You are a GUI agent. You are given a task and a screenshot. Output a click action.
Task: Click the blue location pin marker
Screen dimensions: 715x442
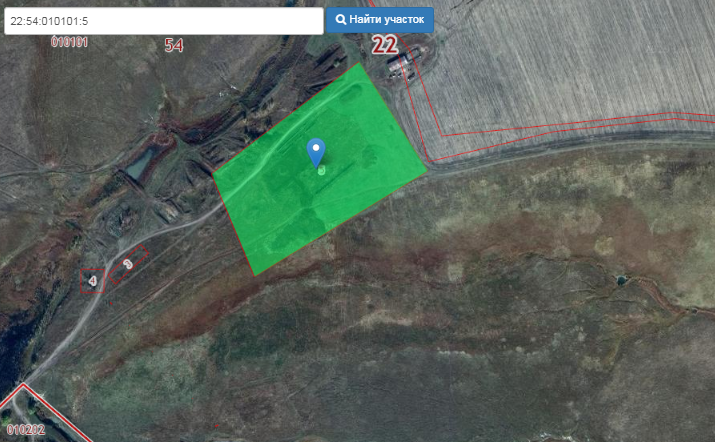316,153
